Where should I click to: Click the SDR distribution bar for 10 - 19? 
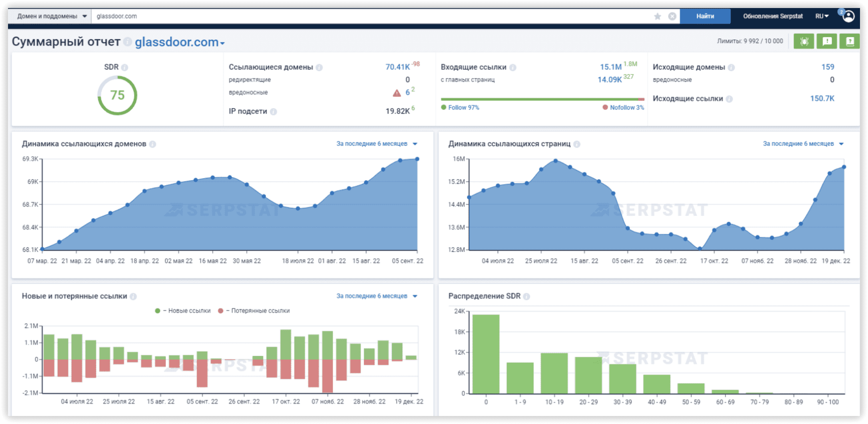(554, 373)
